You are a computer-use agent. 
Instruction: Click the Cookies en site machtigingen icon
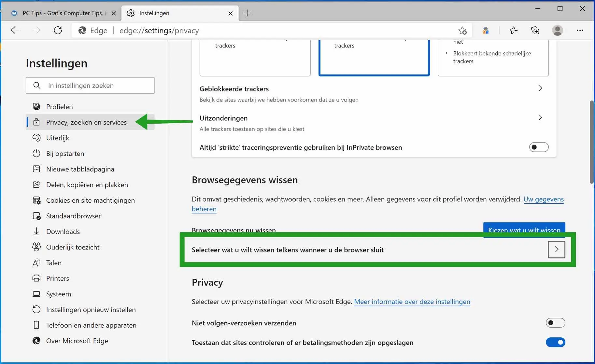click(x=36, y=200)
